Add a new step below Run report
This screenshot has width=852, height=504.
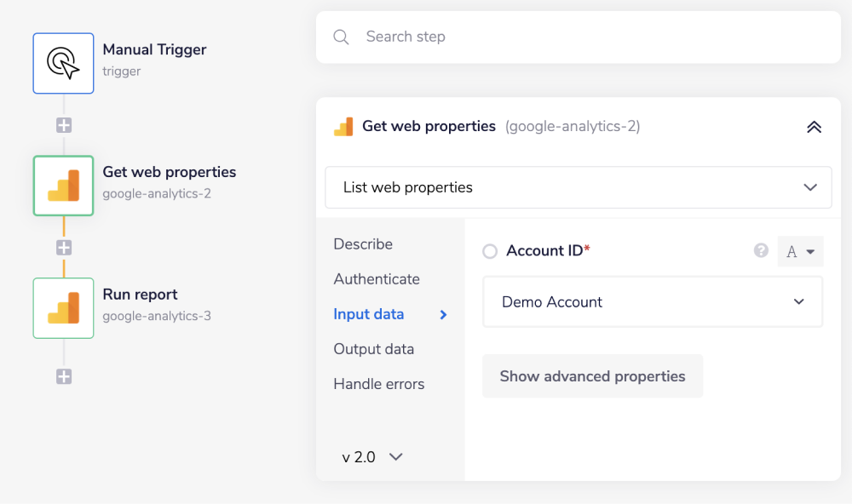pyautogui.click(x=63, y=376)
